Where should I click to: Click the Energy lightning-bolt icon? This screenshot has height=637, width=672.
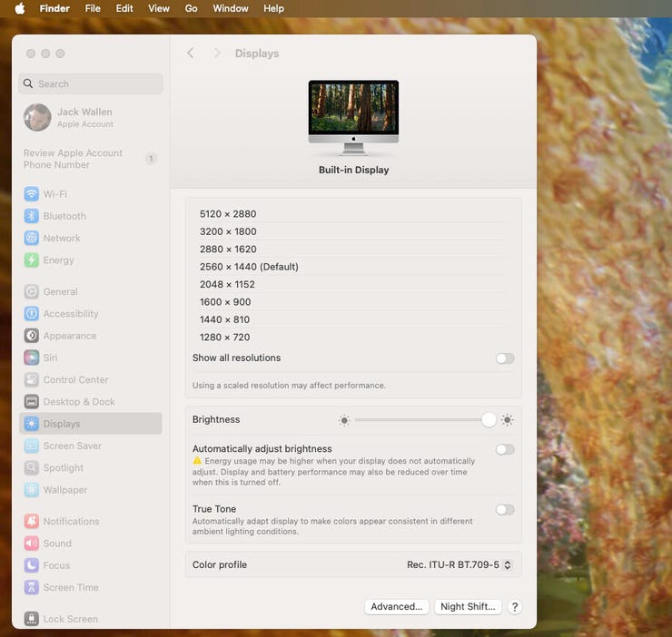click(31, 260)
